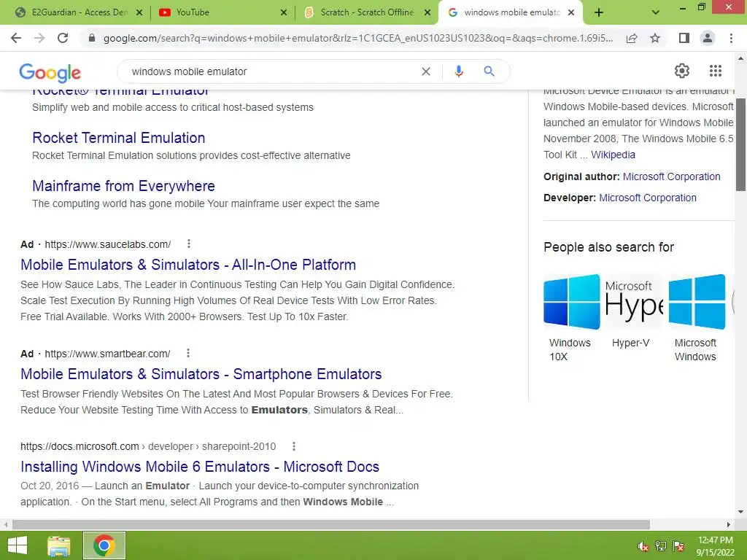Open Smartphone Emulators smartbear ad
The image size is (747, 560).
click(x=201, y=374)
